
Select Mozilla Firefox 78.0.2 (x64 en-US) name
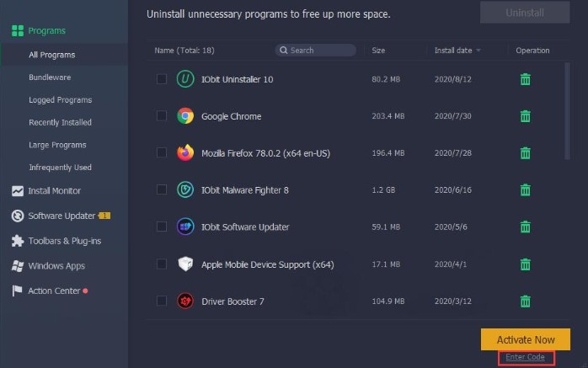(266, 153)
